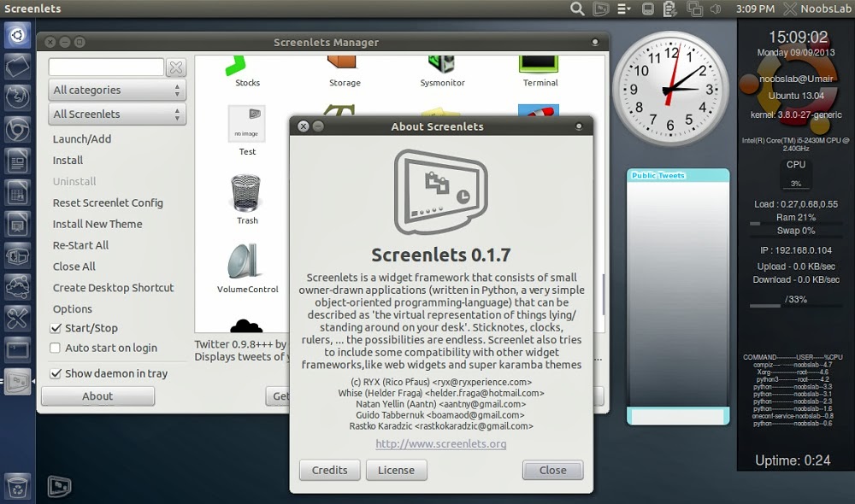Open the NoobsLab session menu
Viewport: 855px width, 504px height.
812,9
